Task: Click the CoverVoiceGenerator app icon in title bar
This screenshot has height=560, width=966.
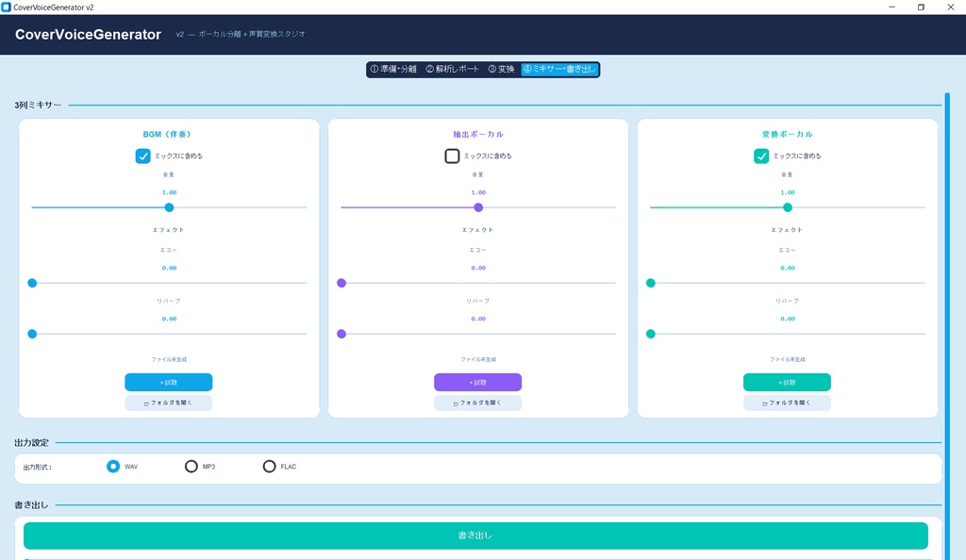Action: (x=7, y=7)
